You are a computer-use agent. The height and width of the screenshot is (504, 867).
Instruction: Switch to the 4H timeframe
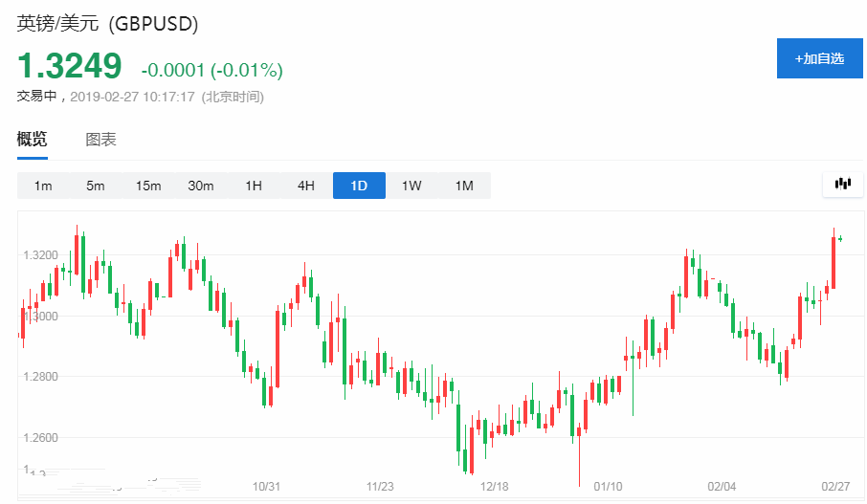tap(306, 186)
